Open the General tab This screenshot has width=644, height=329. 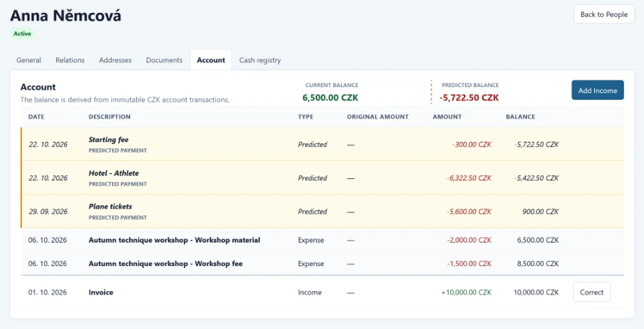pos(29,60)
